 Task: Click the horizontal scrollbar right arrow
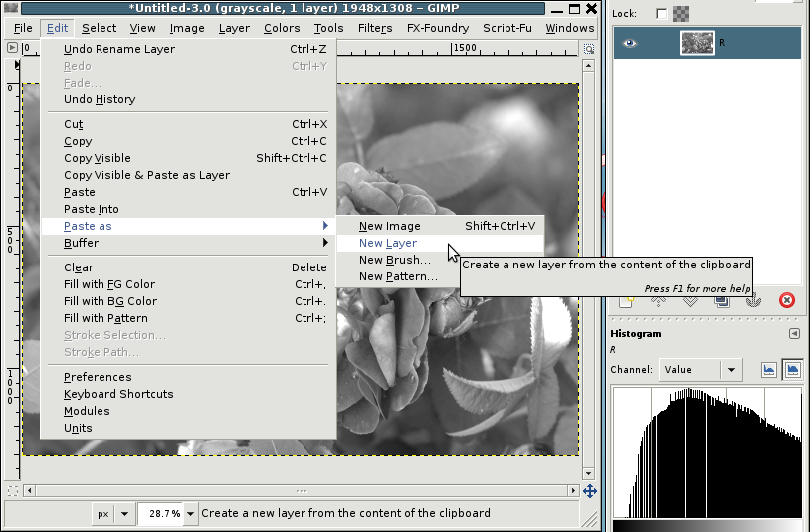pos(573,490)
